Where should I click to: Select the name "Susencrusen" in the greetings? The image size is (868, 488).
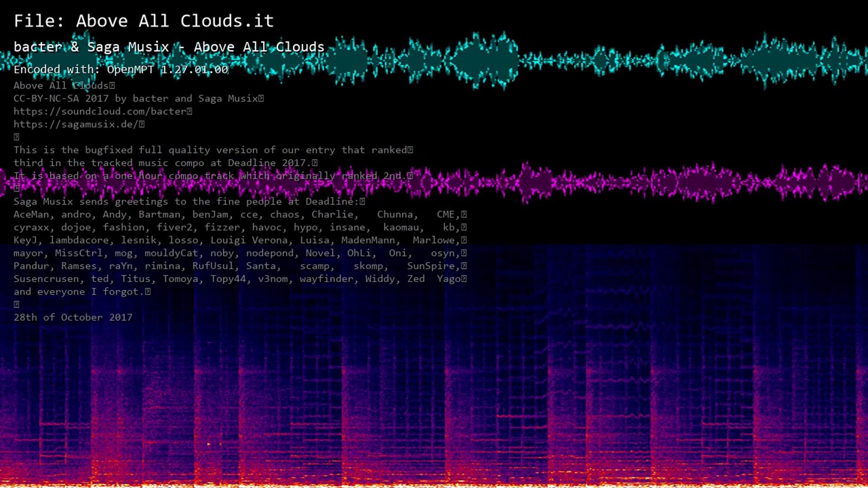click(46, 279)
